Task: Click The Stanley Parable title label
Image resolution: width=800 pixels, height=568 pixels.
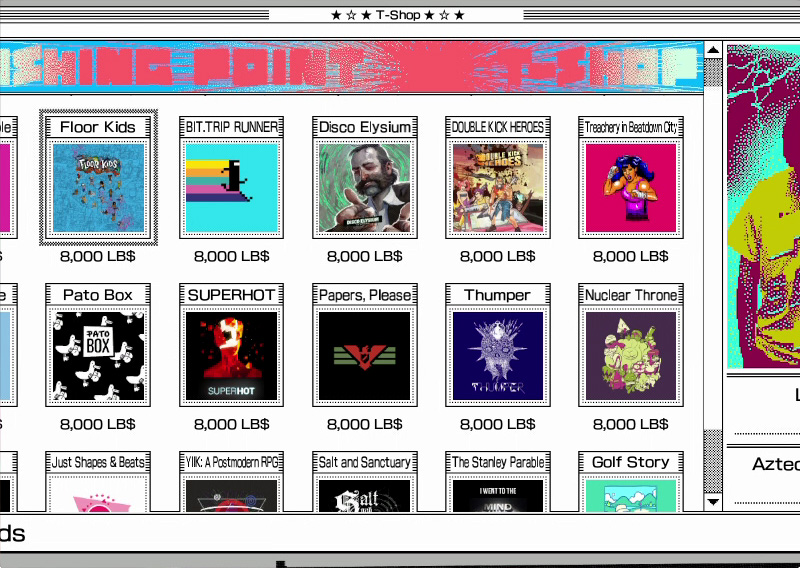Action: pos(498,462)
